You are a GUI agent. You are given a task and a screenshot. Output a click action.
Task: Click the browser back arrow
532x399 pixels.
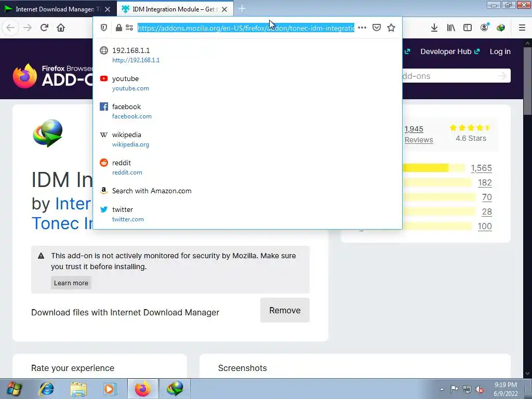tap(10, 28)
